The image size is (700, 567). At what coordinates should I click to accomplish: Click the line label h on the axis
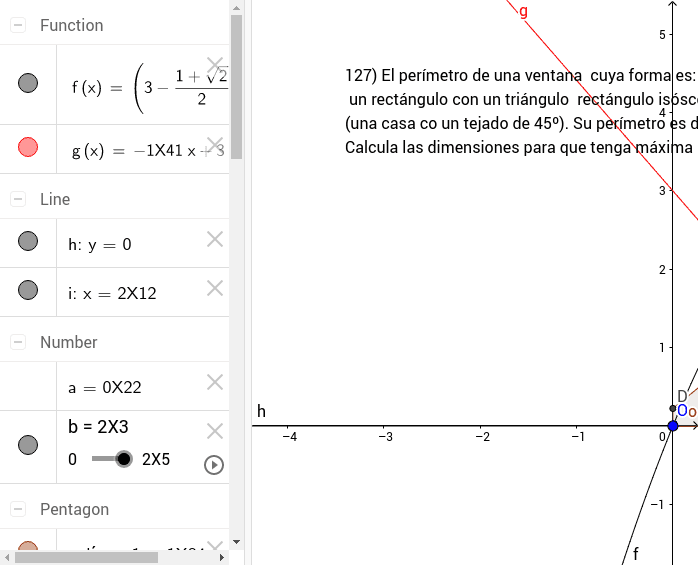[261, 411]
